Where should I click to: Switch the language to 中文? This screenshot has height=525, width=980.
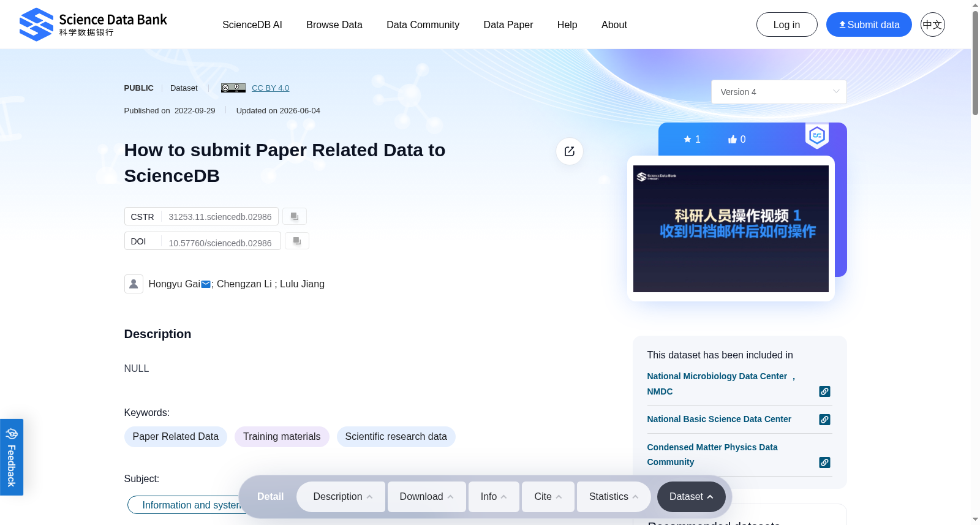[x=933, y=25]
